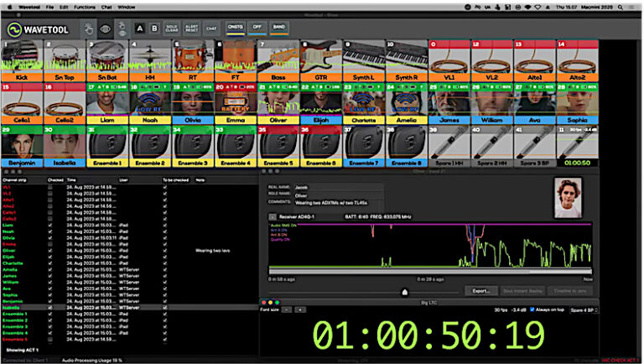Select the VL1 violin channel tile
This screenshot has width=644, height=364.
(449, 60)
